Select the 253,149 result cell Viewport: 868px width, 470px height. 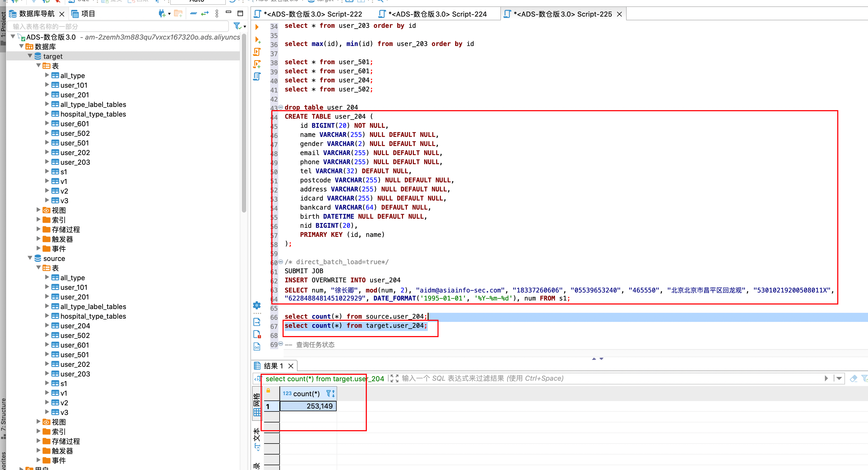click(x=308, y=406)
